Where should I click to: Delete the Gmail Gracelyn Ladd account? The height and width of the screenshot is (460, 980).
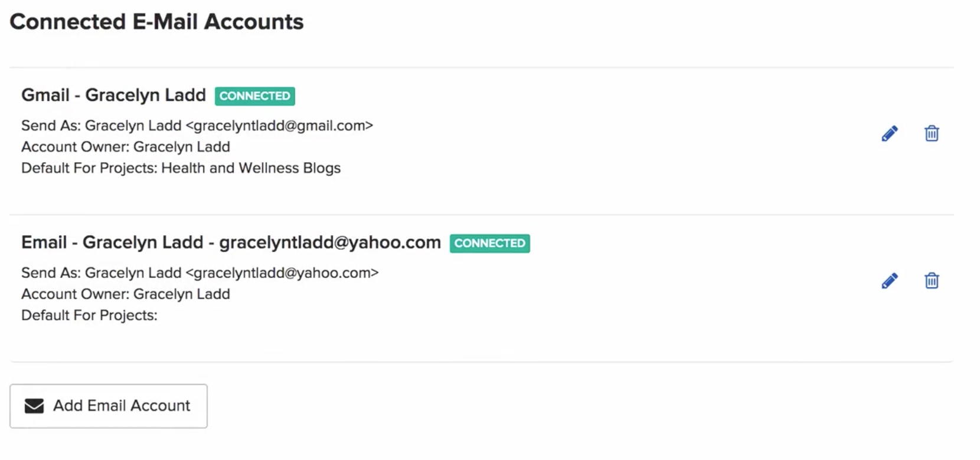932,133
